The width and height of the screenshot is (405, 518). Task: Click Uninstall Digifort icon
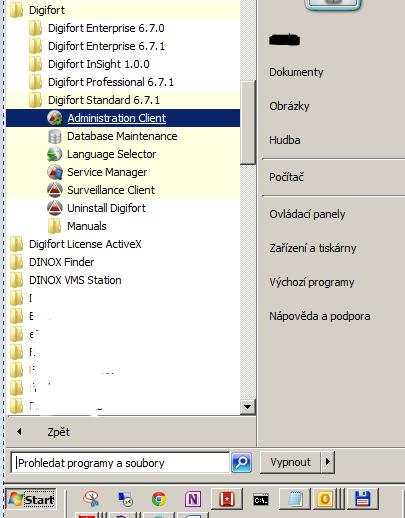pos(55,208)
